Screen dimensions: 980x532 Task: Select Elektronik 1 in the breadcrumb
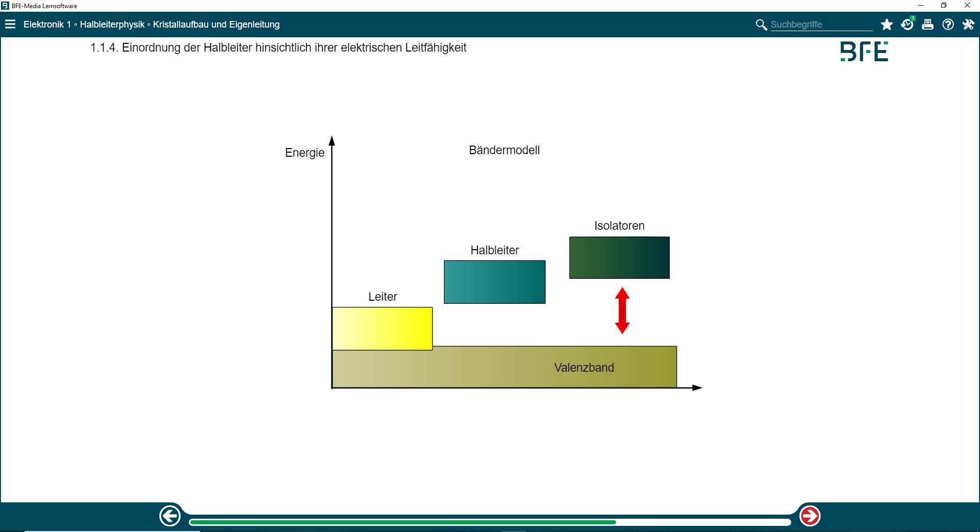(47, 25)
